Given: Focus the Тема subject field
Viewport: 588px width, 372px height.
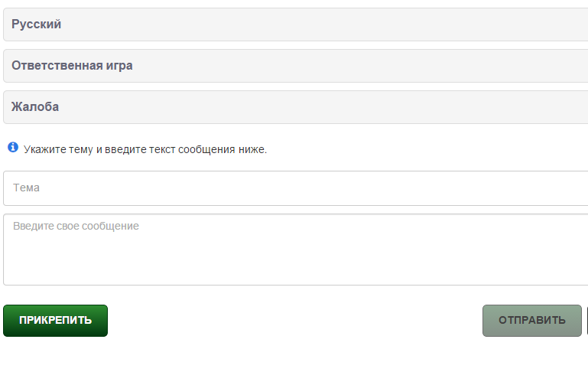Looking at the screenshot, I should pos(295,188).
